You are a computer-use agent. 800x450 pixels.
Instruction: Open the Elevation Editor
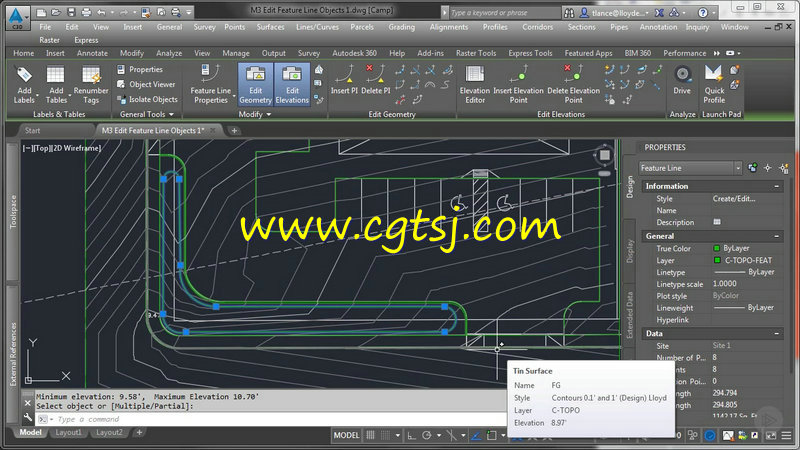(x=474, y=84)
